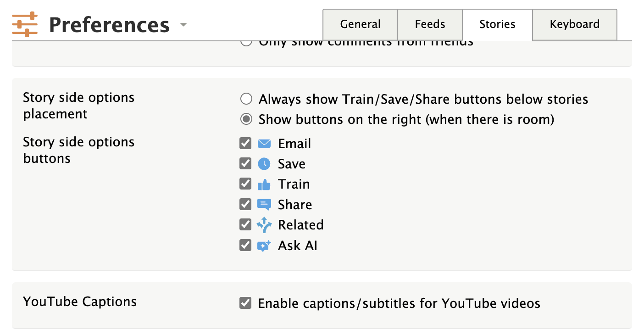Click the Related arrows icon
The height and width of the screenshot is (335, 644).
coord(264,225)
